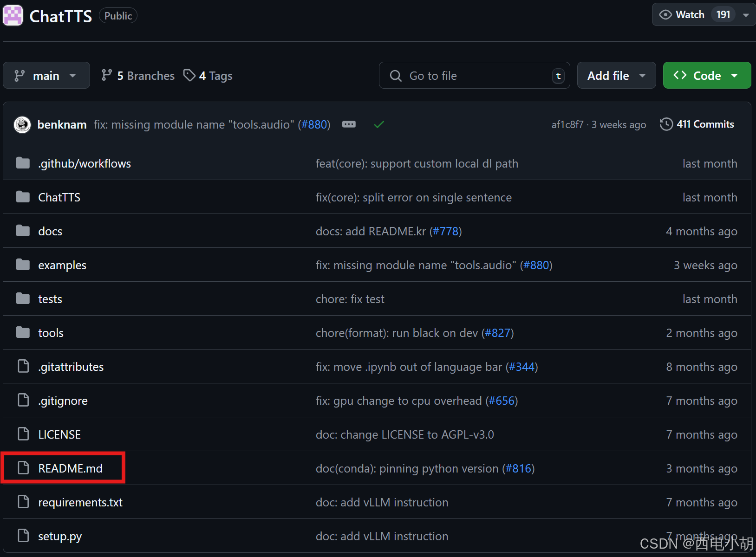Click the tests folder icon
756x557 pixels.
(x=23, y=298)
